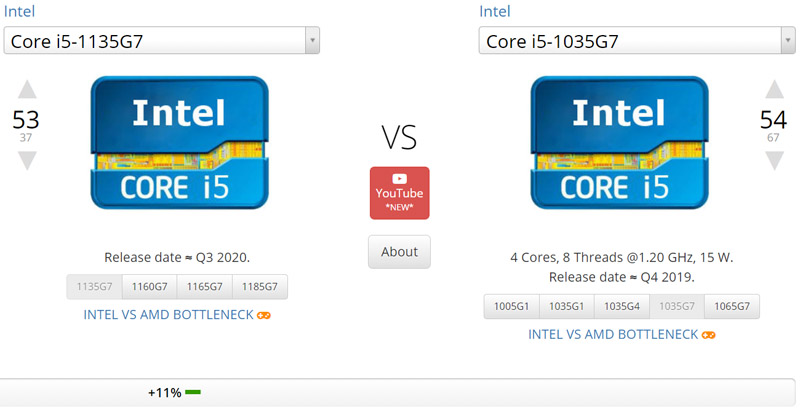Open right INTEL VS AMD BOTTLENECK link
The image size is (800, 412).
pos(613,334)
